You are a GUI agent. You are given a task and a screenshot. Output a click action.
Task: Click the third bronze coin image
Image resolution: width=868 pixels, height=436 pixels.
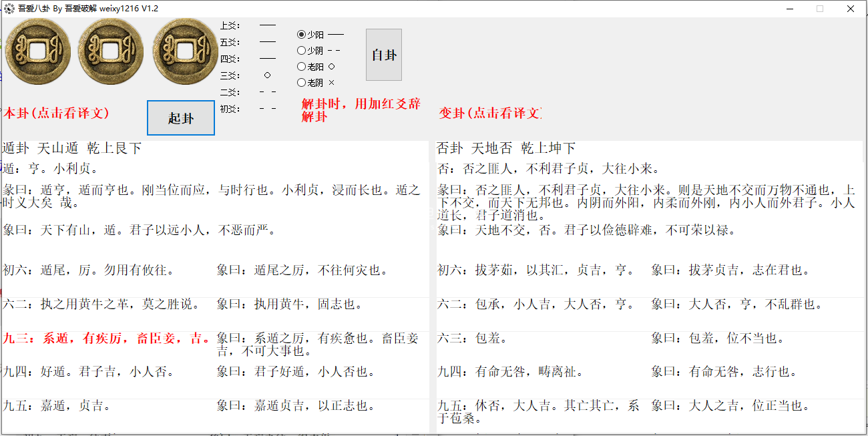coord(186,52)
